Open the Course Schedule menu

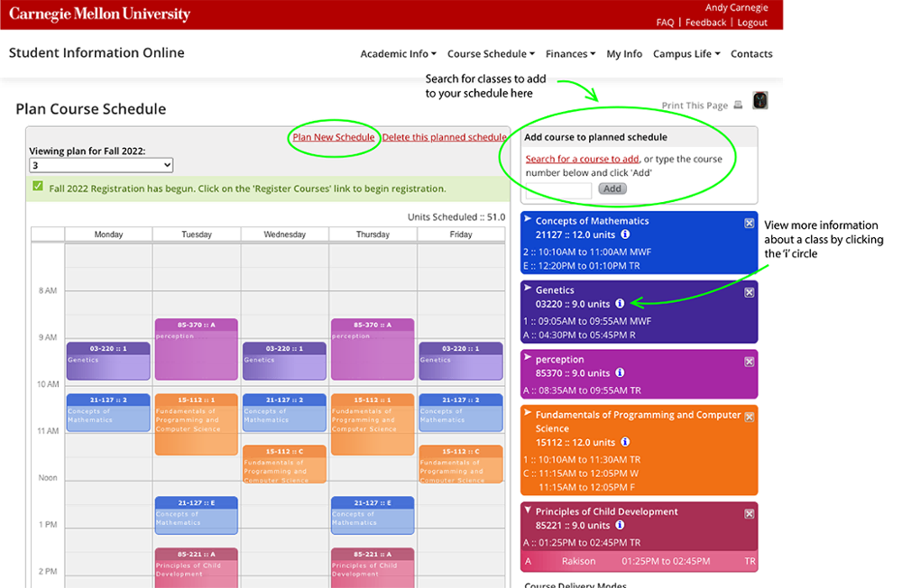point(491,53)
